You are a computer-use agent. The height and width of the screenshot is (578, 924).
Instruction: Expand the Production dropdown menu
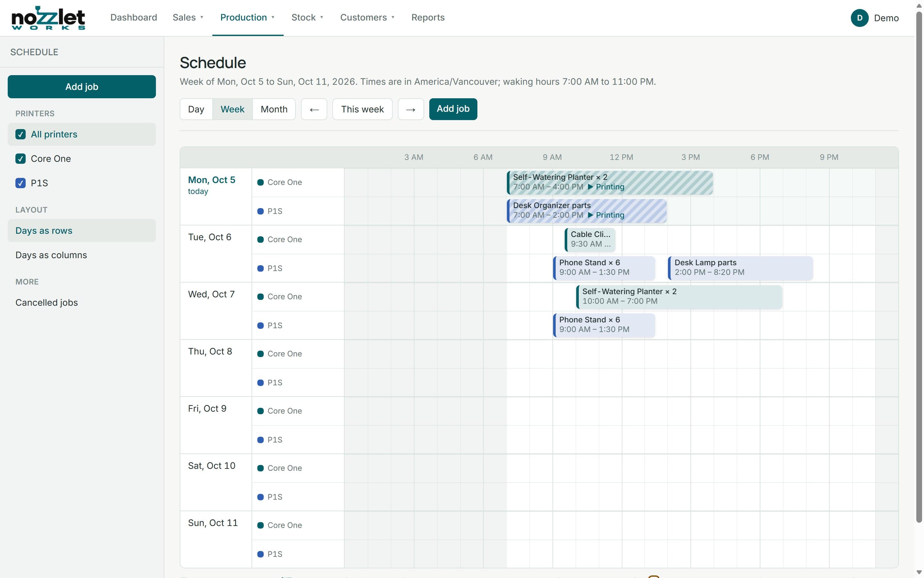[247, 18]
